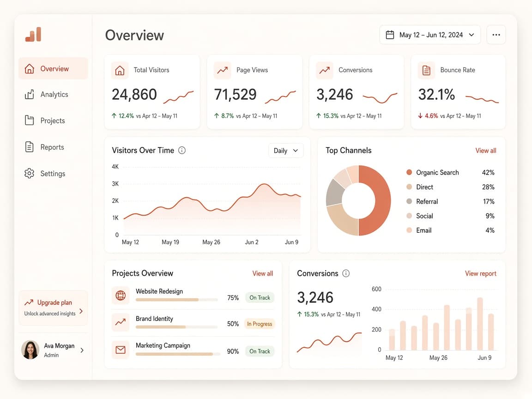
Task: Click View all in Projects Overview
Action: (262, 273)
